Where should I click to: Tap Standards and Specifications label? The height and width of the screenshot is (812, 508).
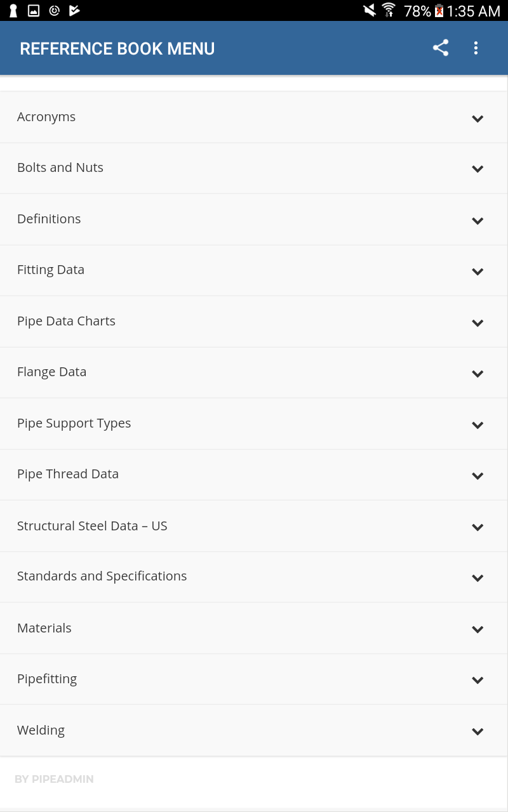click(x=102, y=576)
